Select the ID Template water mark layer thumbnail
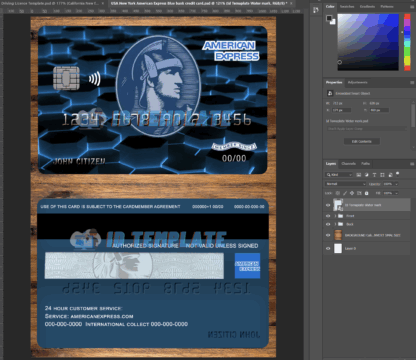The image size is (416, 360). [x=338, y=205]
